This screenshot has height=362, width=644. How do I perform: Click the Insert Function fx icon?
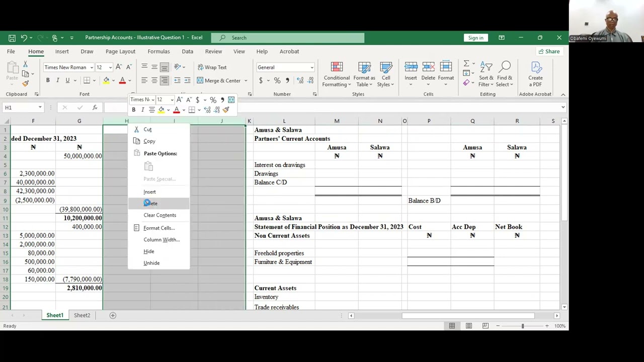[95, 108]
